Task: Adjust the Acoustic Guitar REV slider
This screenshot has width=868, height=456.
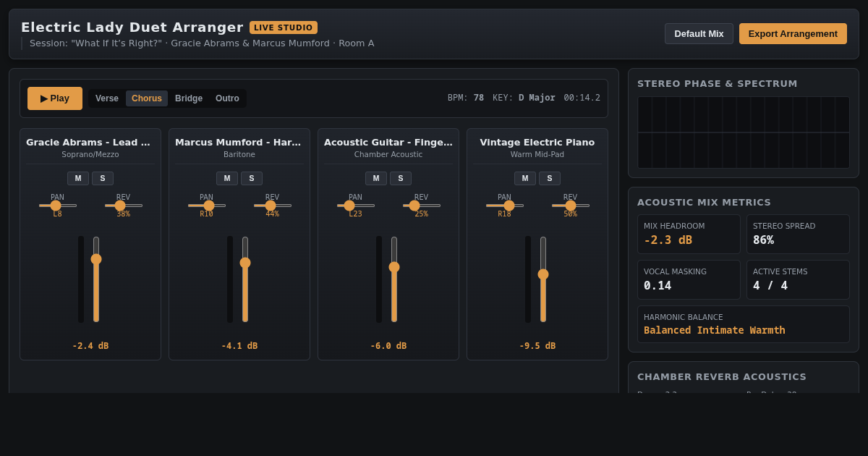Action: [x=422, y=206]
